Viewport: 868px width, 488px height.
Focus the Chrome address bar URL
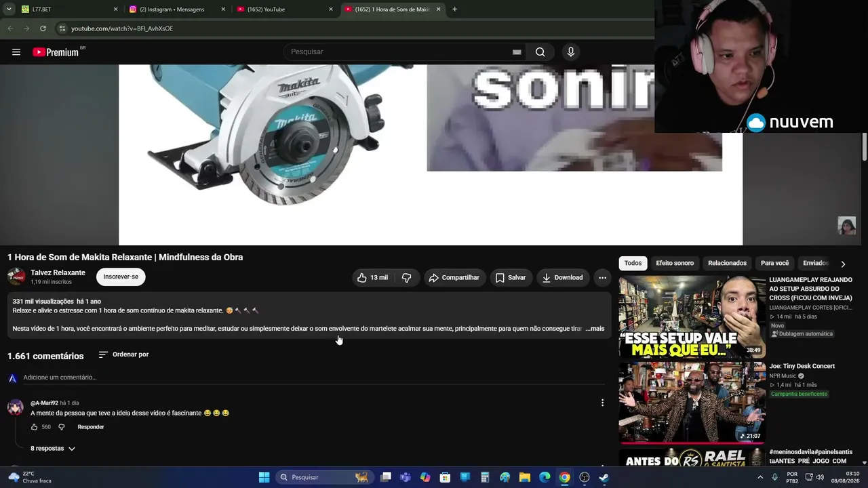122,28
